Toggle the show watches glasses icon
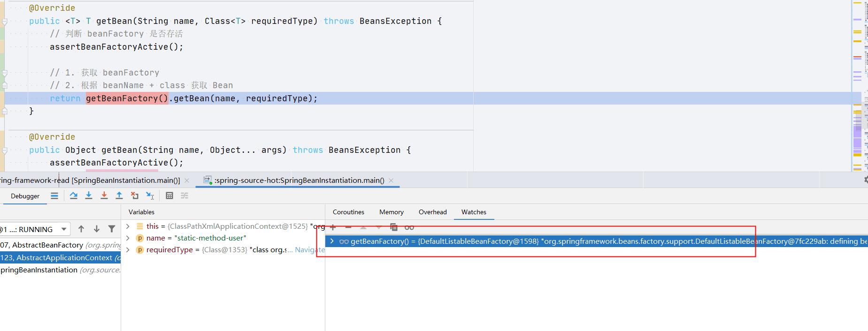Screen dimensions: 868x331 (x=409, y=227)
